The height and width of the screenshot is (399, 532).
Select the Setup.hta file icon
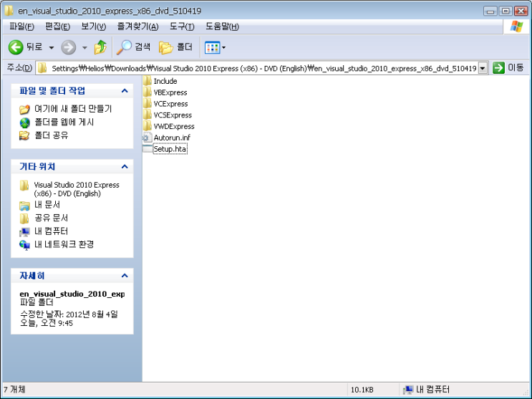147,149
